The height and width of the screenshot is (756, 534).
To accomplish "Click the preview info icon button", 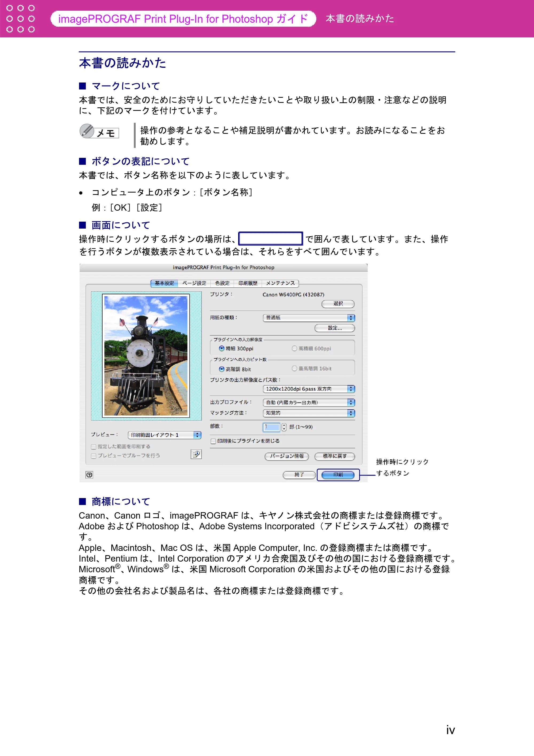I will tap(196, 454).
